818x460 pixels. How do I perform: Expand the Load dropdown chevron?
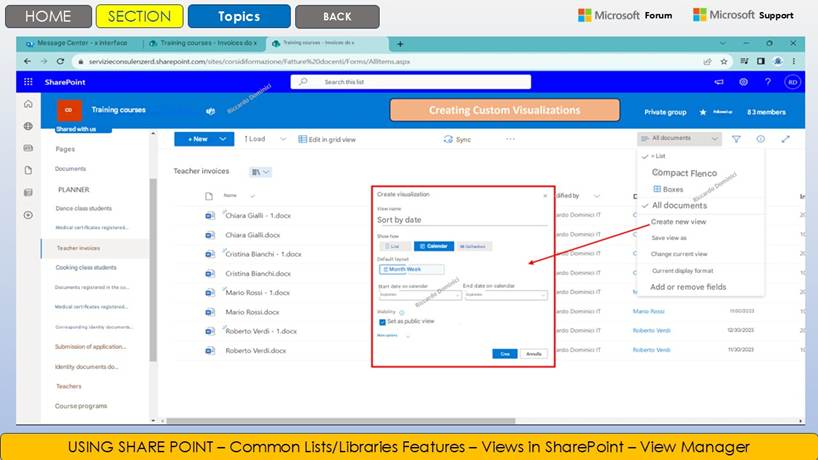coord(283,139)
